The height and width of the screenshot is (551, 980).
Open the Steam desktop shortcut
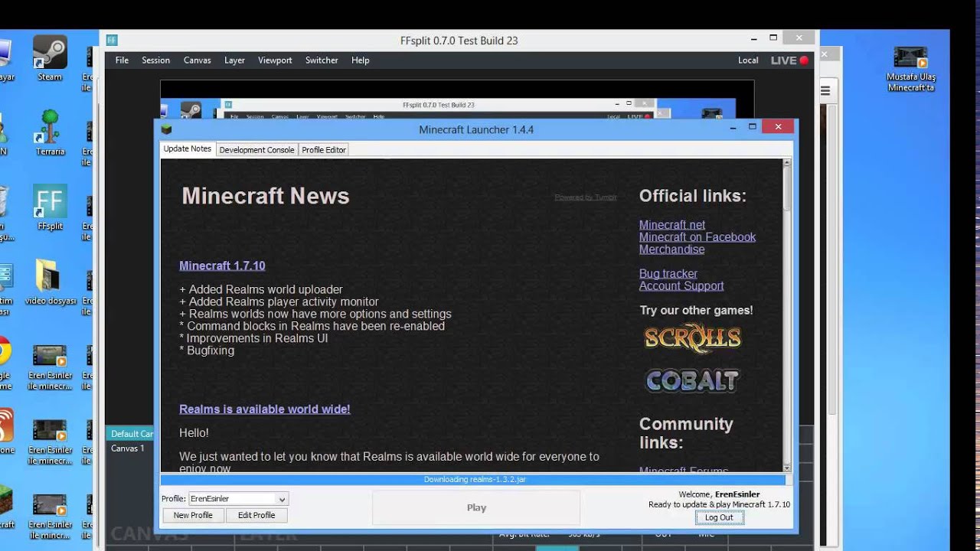(x=50, y=58)
